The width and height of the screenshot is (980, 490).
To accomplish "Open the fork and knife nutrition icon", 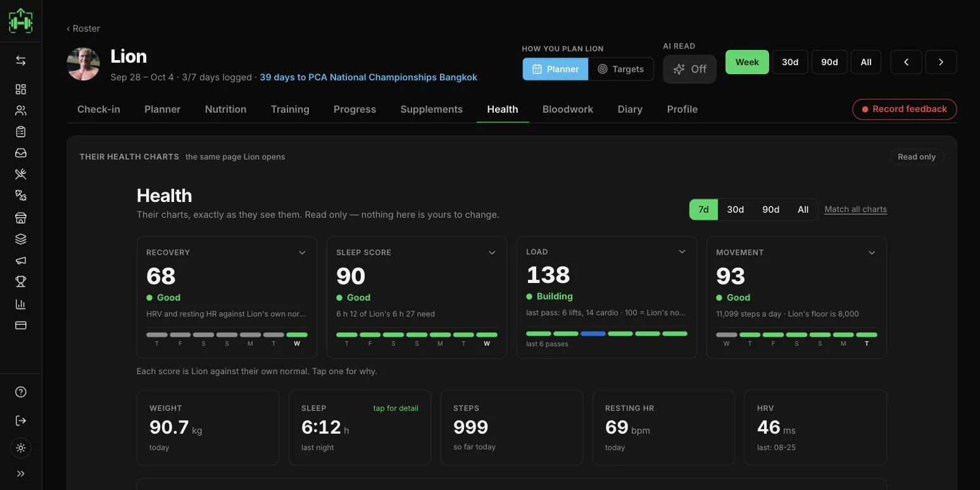I will (21, 174).
